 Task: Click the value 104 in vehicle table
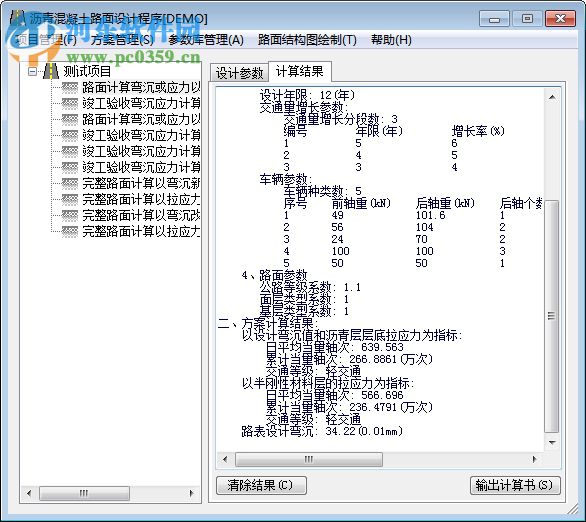pos(425,227)
